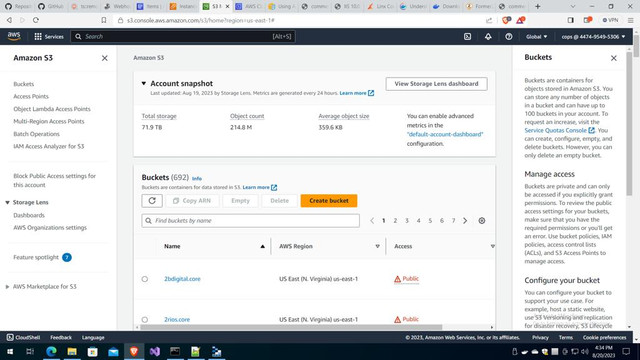Open the browser sidebar toggle
Screen dimensions: 640x360
click(571, 20)
